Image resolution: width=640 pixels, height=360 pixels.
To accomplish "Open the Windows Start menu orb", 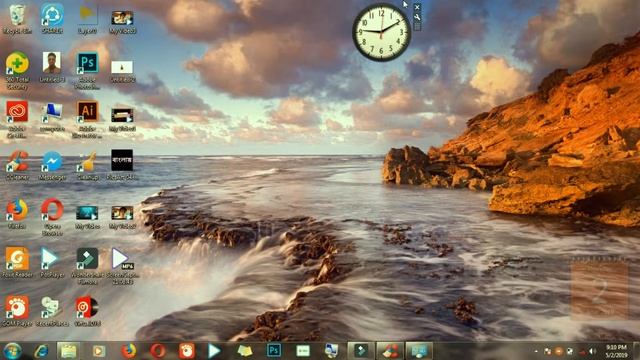I will pyautogui.click(x=13, y=351).
